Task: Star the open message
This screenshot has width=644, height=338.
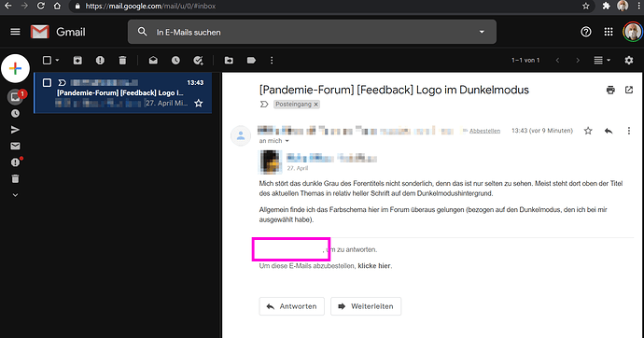Action: click(x=588, y=131)
